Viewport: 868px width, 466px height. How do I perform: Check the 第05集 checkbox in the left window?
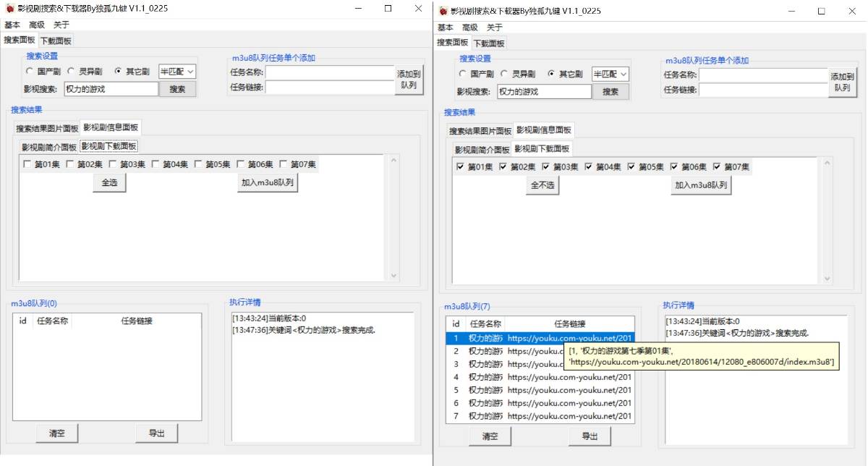(198, 164)
